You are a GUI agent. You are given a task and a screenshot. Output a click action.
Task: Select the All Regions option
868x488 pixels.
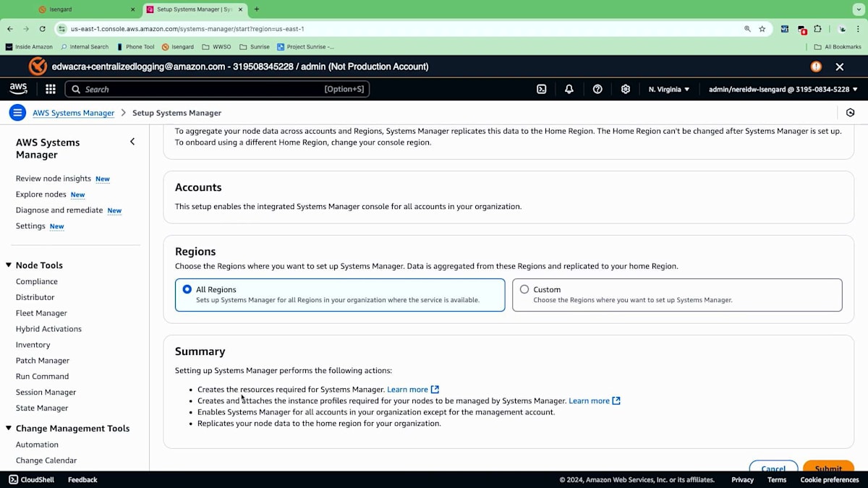[x=340, y=295]
